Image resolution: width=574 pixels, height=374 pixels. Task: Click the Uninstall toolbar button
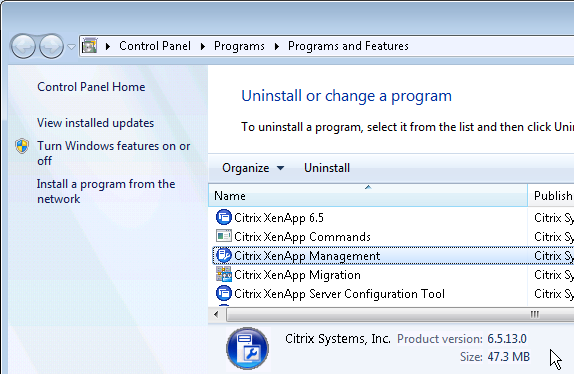click(327, 168)
